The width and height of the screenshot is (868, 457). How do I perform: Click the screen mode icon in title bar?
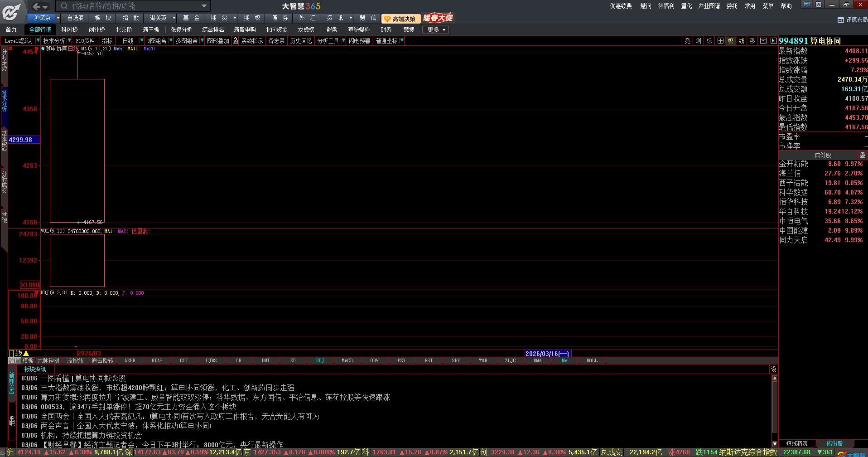tap(807, 5)
